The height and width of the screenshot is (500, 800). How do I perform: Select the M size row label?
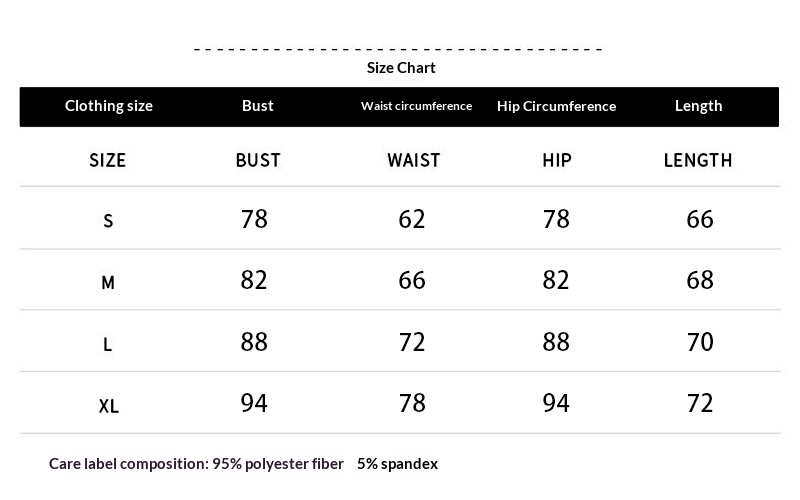108,283
